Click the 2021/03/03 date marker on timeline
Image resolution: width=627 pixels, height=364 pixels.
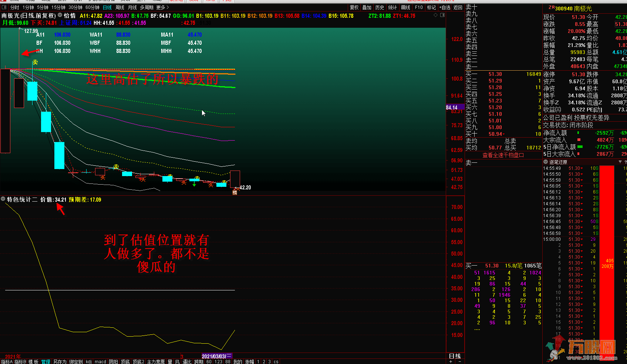click(x=217, y=356)
